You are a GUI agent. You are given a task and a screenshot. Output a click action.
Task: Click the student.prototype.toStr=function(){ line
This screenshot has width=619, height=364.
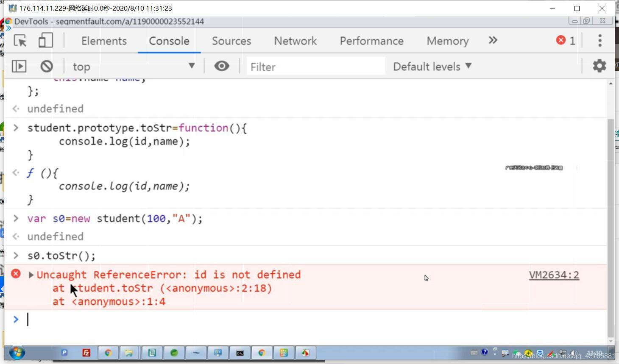tap(137, 128)
